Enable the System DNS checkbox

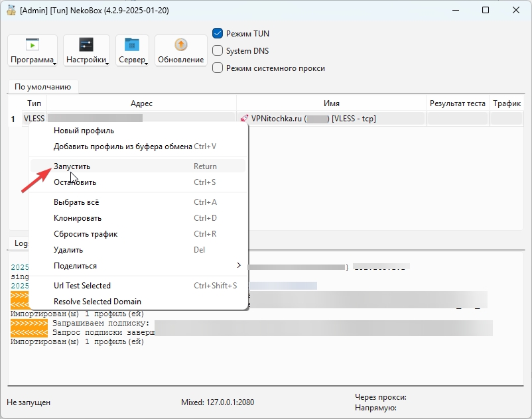[x=218, y=50]
